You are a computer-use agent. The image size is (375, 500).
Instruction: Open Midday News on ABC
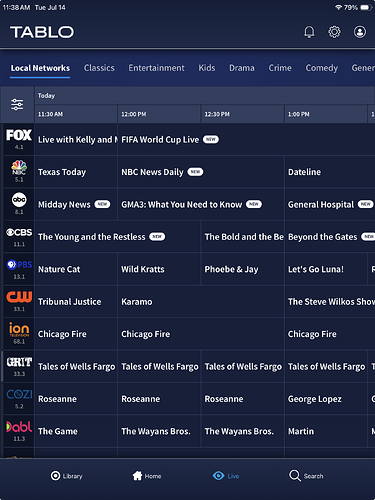[x=76, y=204]
